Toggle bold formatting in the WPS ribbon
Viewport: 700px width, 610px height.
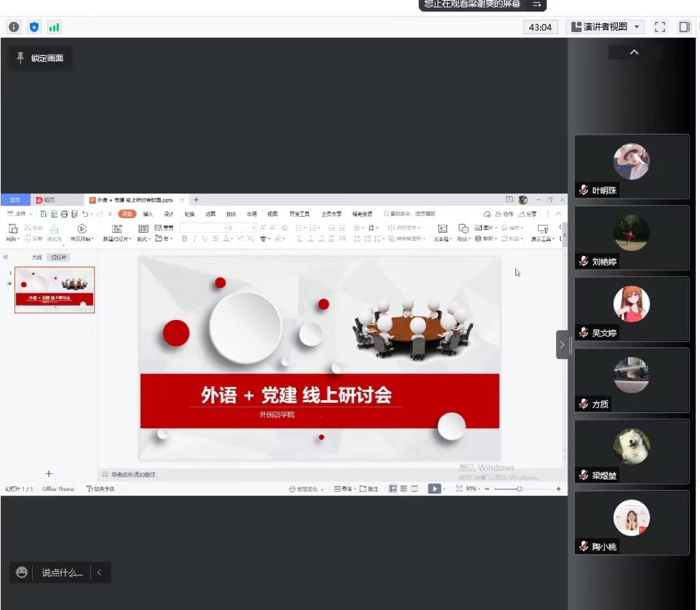click(x=184, y=239)
